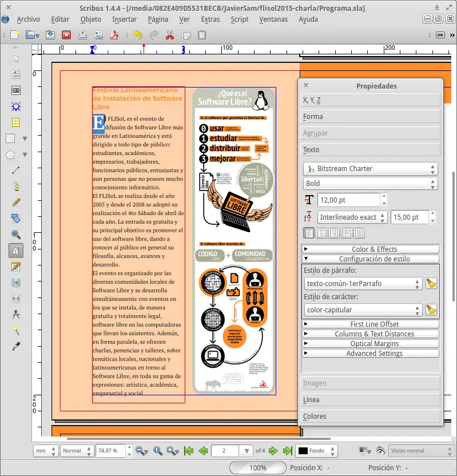Viewport: 457px width, 476px height.
Task: Select the Rotate Item tool
Action: coord(16,219)
